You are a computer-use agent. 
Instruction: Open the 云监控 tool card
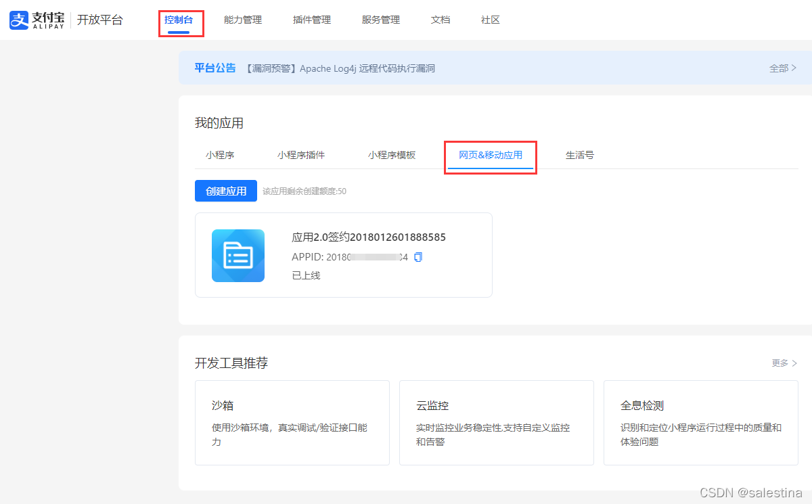tap(497, 423)
